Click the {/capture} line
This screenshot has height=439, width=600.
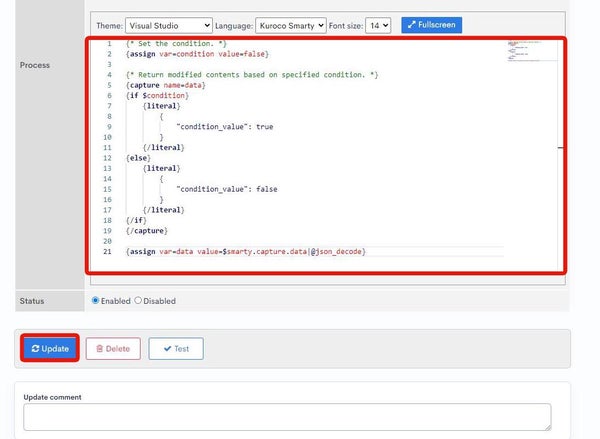147,231
